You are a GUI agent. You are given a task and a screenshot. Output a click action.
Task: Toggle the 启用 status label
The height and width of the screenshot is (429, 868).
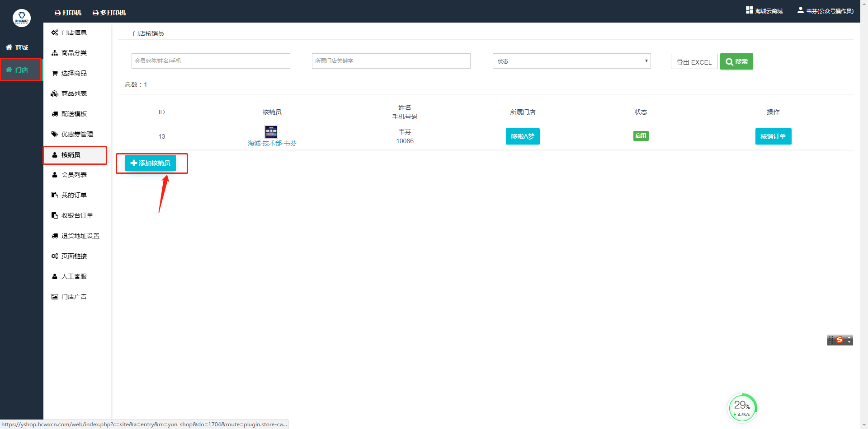coord(641,136)
